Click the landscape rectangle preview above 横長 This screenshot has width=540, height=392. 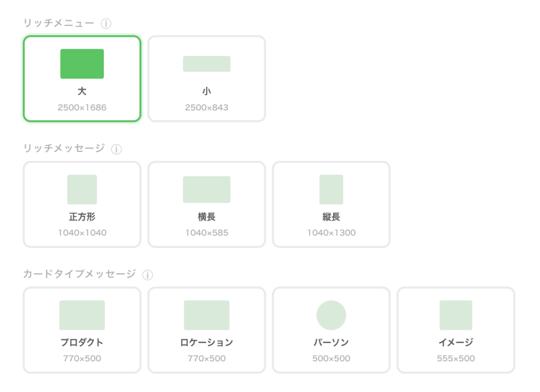pyautogui.click(x=206, y=189)
